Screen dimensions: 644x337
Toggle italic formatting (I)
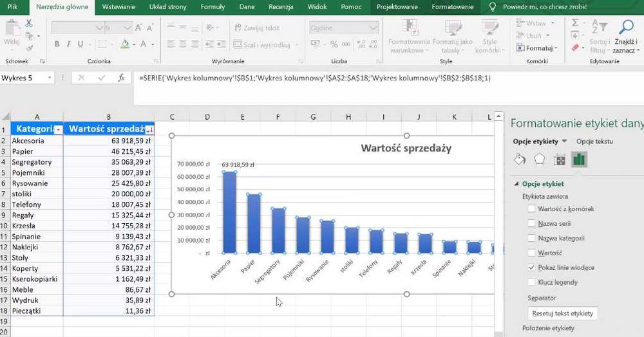[x=68, y=44]
